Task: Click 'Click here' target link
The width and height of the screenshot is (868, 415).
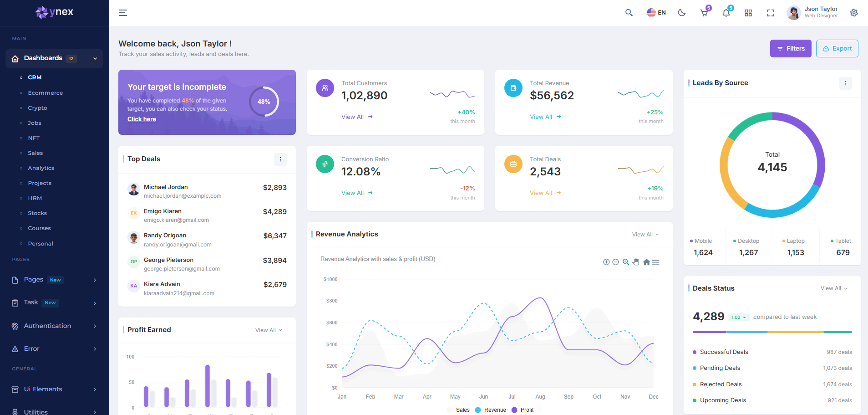Action: (142, 119)
